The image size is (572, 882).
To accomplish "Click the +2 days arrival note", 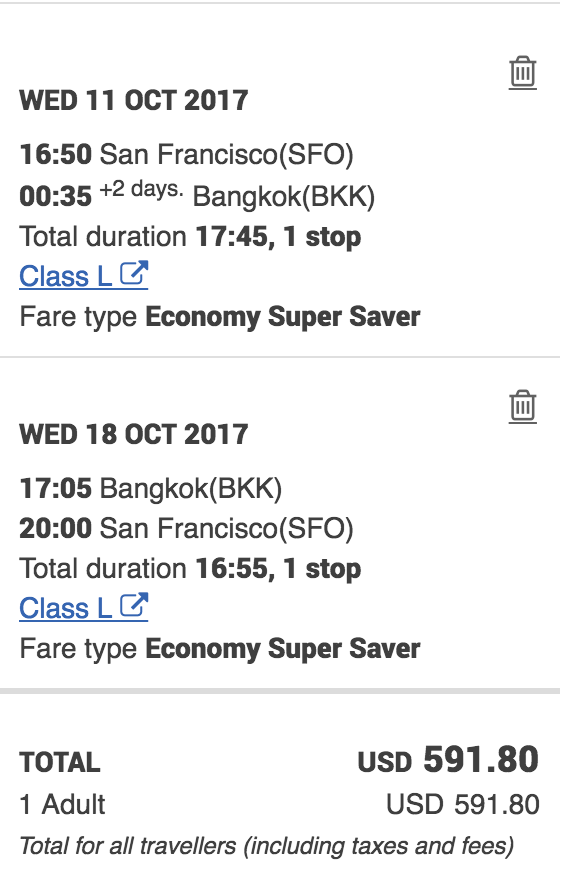I will (142, 189).
